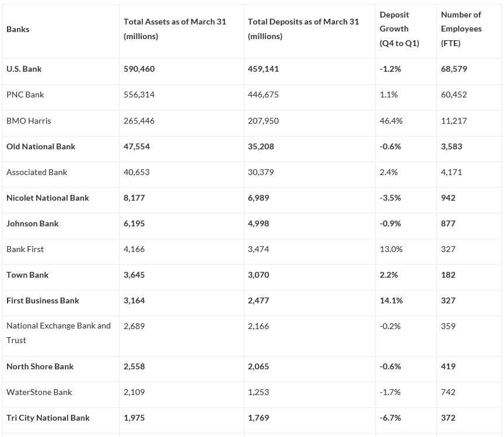Click the PNC Bank name cell

25,95
